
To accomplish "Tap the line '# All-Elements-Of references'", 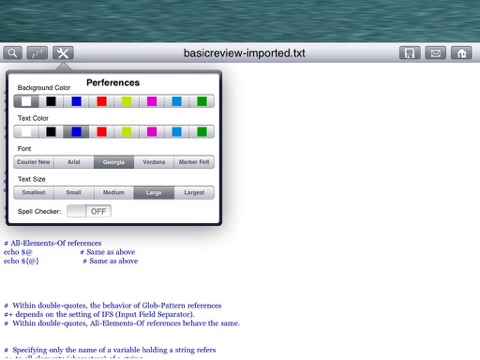I will 53,243.
